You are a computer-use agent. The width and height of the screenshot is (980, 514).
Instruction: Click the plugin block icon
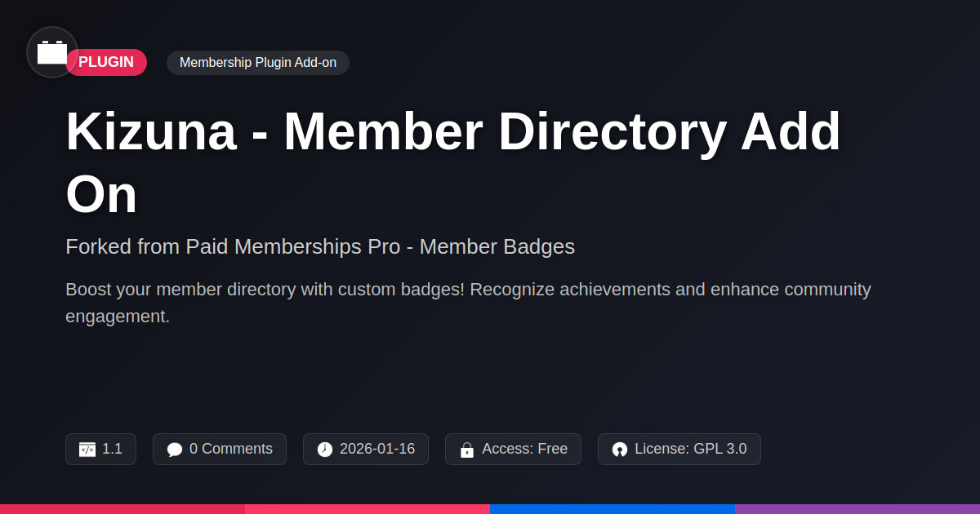52,52
